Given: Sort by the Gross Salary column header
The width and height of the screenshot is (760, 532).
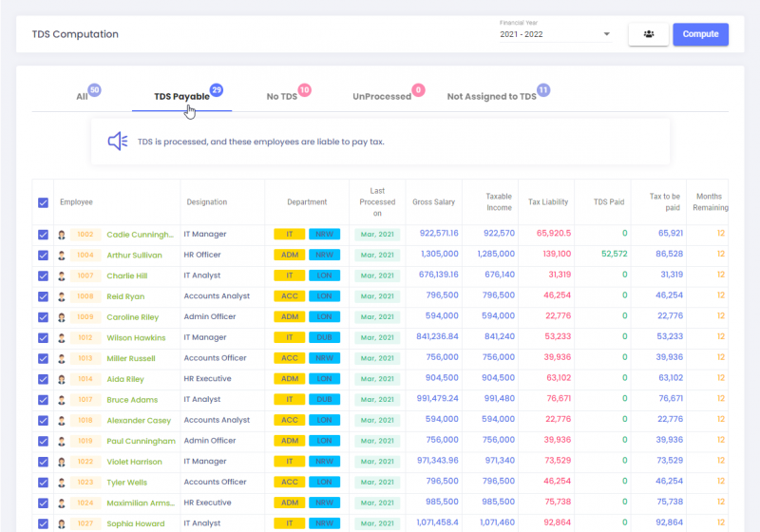Looking at the screenshot, I should [x=434, y=202].
